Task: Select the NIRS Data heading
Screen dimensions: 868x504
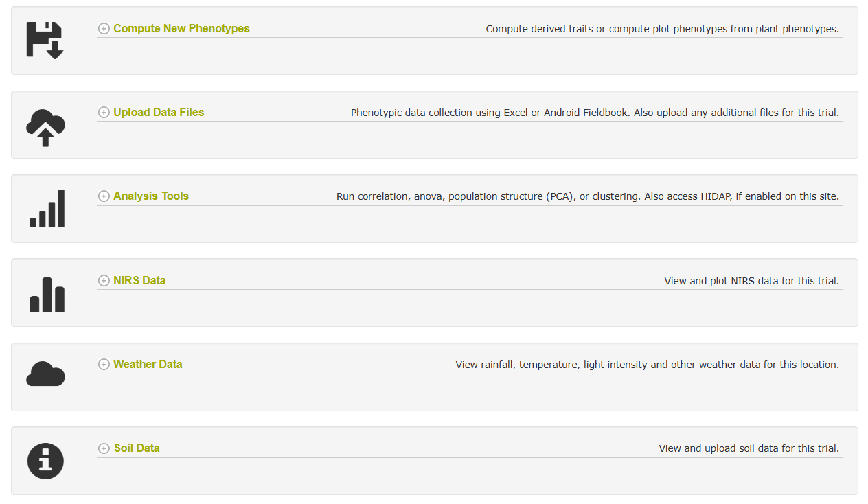Action: 139,281
